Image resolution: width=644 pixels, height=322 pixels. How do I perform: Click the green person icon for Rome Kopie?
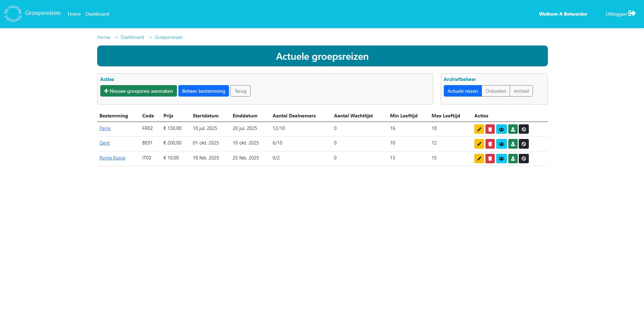coord(513,159)
